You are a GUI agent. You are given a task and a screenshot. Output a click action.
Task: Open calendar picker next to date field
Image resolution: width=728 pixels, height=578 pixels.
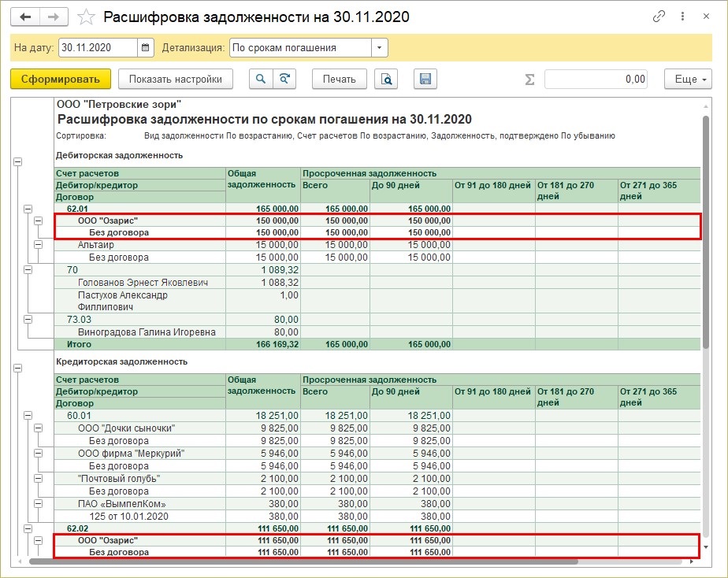[145, 48]
